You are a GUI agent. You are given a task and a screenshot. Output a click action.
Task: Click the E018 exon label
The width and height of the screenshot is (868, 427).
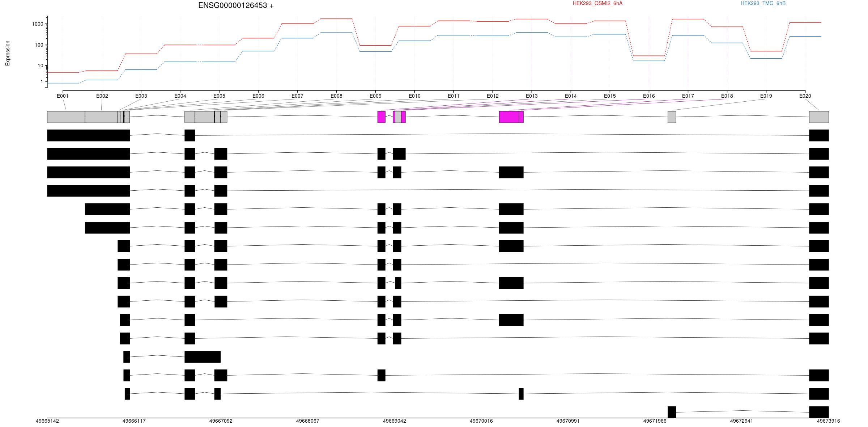click(727, 96)
